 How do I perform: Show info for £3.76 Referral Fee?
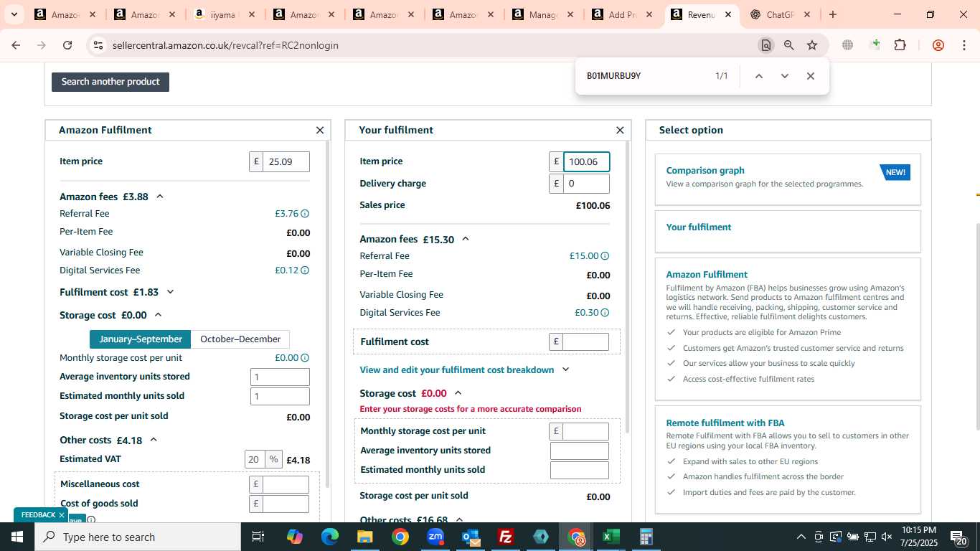click(305, 214)
